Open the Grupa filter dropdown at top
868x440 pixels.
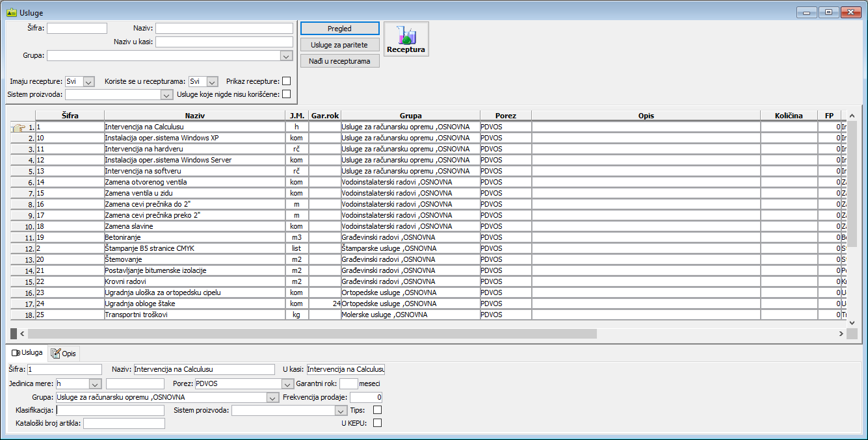[x=287, y=56]
